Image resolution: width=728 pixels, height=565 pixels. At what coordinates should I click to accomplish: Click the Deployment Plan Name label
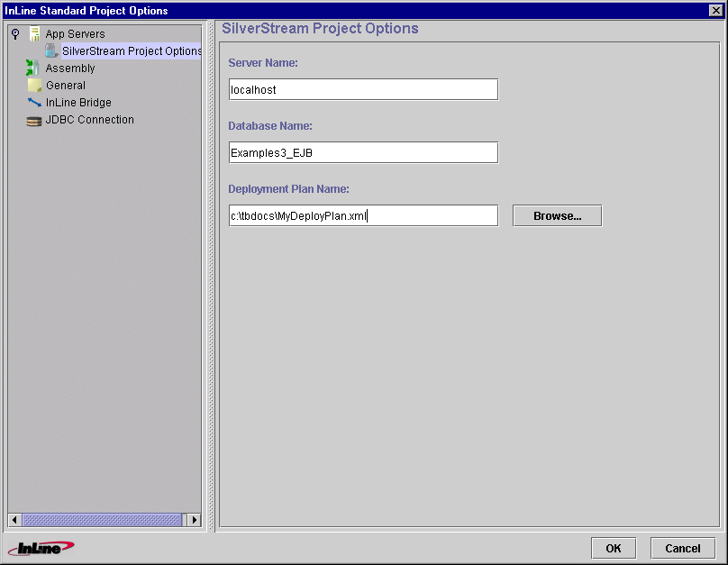[288, 189]
